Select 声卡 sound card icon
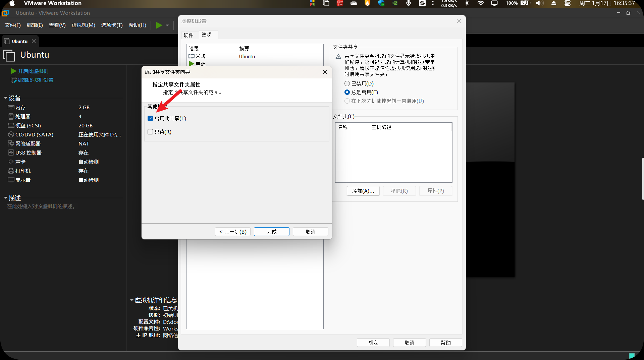Viewport: 644px width, 360px height. coord(11,162)
